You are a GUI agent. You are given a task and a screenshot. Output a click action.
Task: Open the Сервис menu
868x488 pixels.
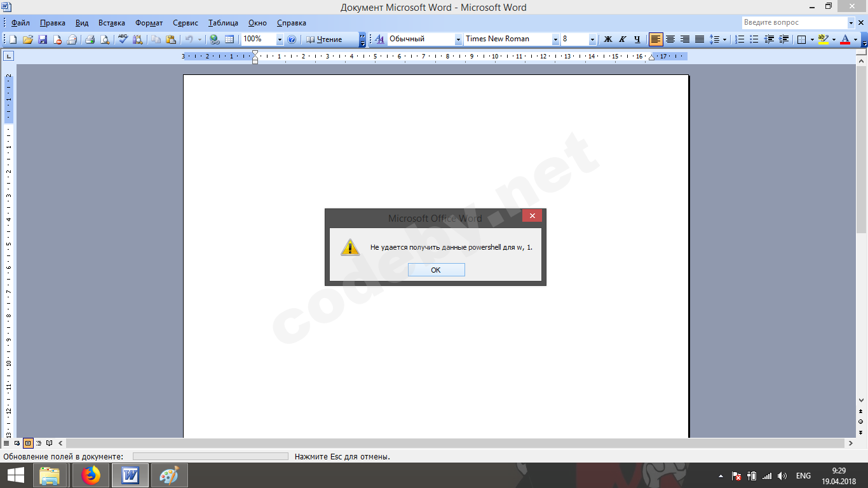(x=186, y=23)
